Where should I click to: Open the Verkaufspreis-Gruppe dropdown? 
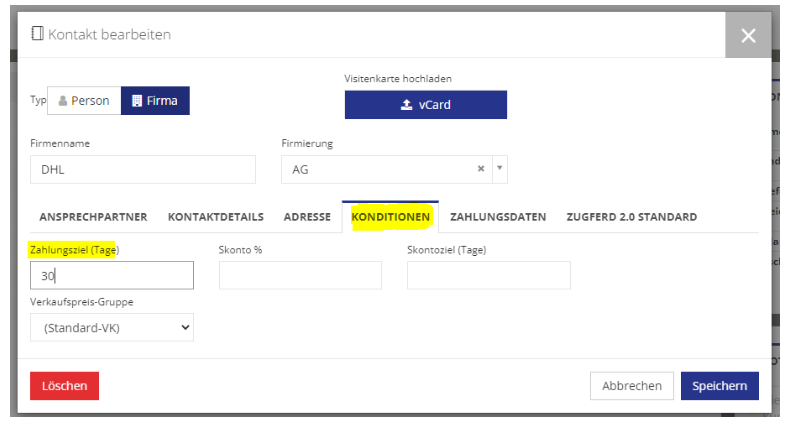[112, 327]
